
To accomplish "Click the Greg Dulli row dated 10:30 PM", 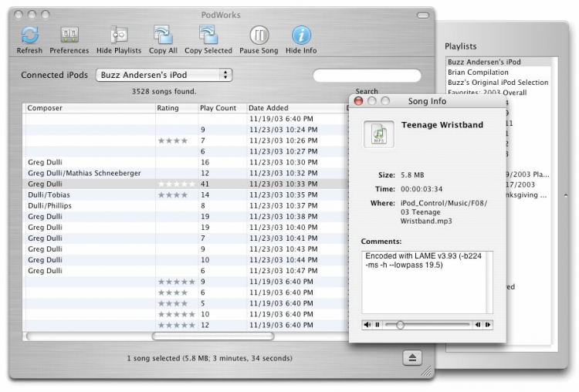I will point(186,162).
